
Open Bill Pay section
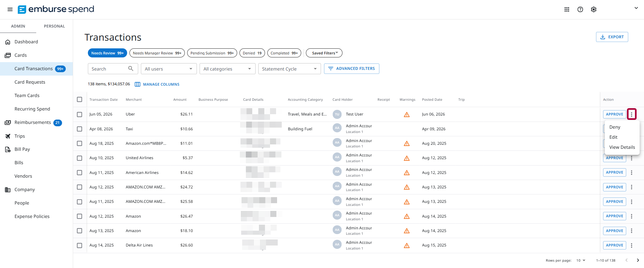(x=22, y=149)
